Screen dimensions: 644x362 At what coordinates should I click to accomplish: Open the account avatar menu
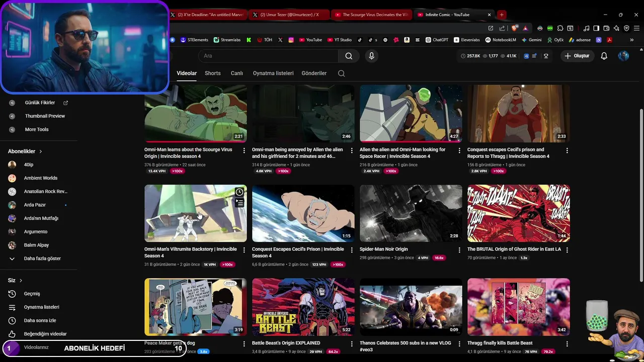623,56
